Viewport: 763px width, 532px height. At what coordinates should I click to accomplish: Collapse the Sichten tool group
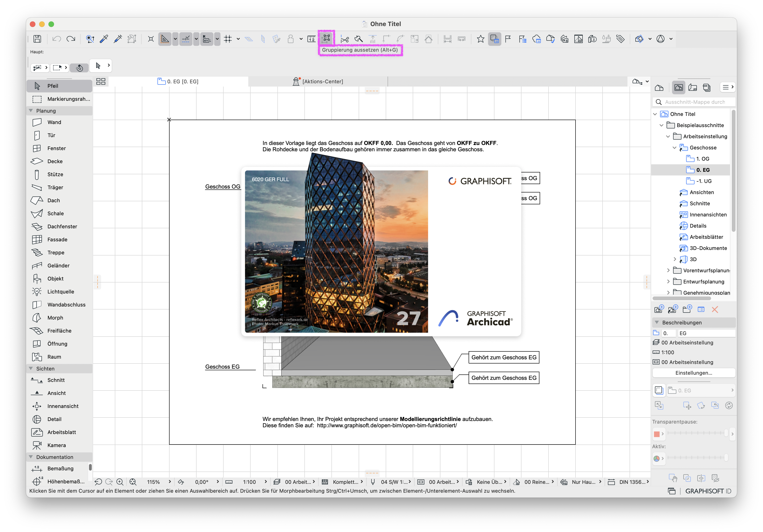31,368
